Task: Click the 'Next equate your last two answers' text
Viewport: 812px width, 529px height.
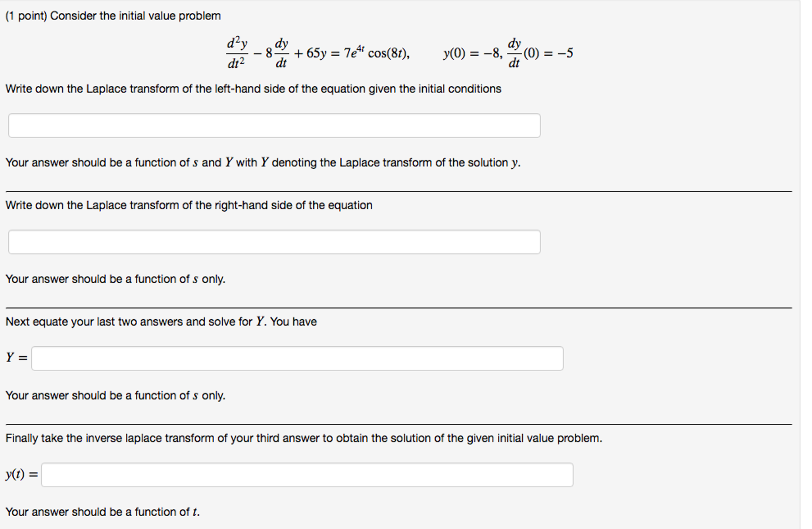Action: click(x=161, y=322)
